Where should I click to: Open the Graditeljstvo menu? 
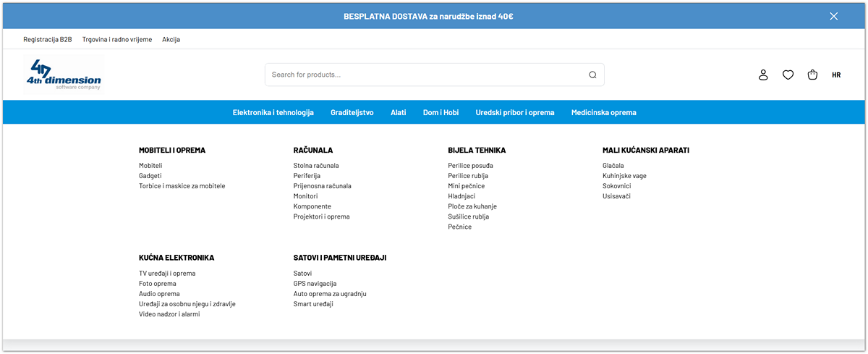[352, 112]
